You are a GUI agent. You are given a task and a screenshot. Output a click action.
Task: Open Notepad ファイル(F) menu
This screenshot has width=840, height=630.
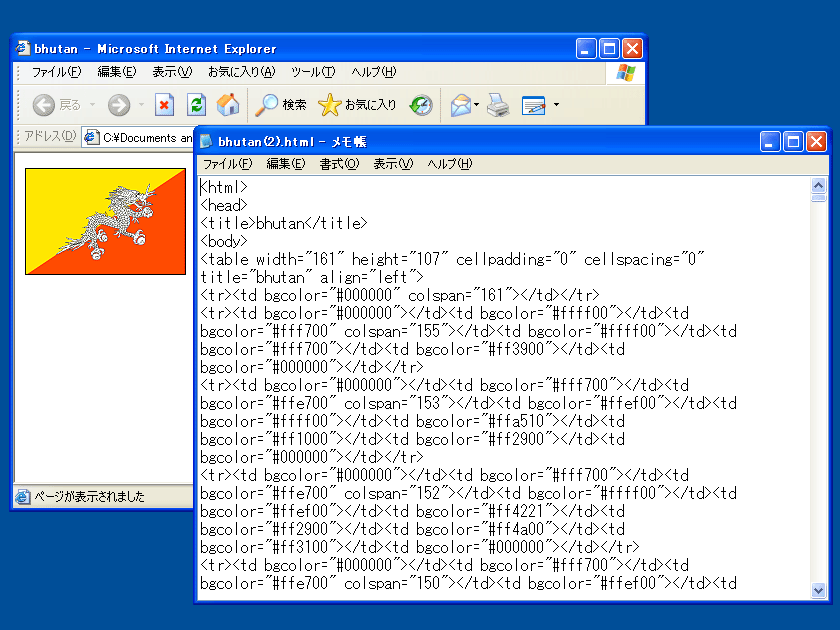pos(227,164)
